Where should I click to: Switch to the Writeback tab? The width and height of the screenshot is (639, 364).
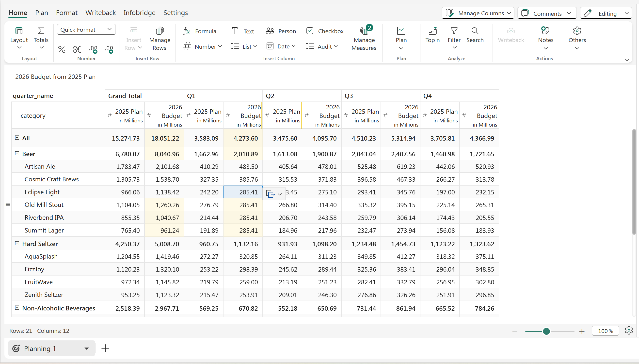(x=101, y=13)
